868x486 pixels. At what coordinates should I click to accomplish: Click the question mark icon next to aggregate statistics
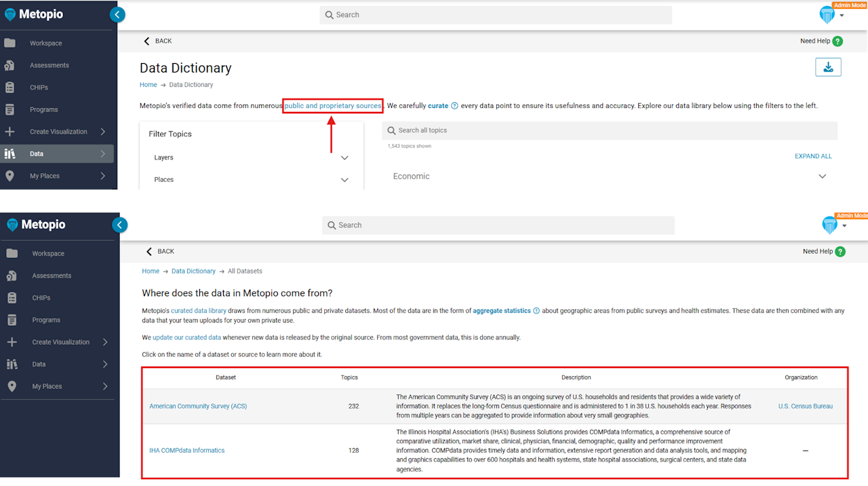(x=536, y=311)
